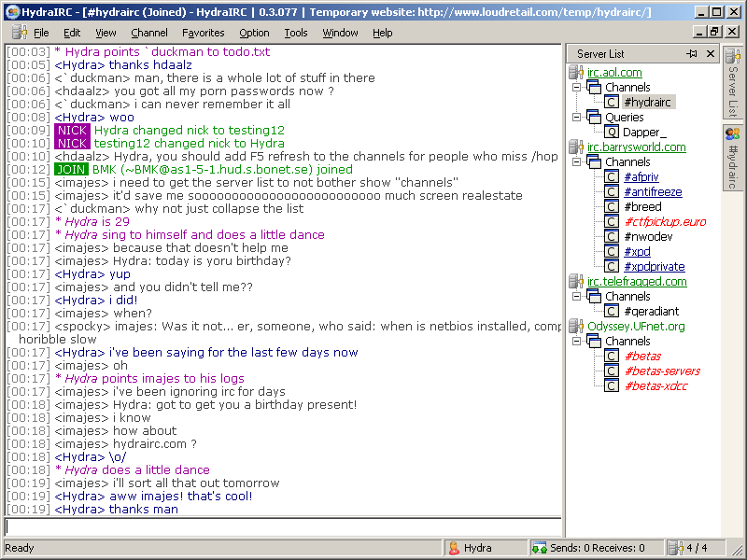Open the View menu
This screenshot has height=560, width=747.
[106, 33]
